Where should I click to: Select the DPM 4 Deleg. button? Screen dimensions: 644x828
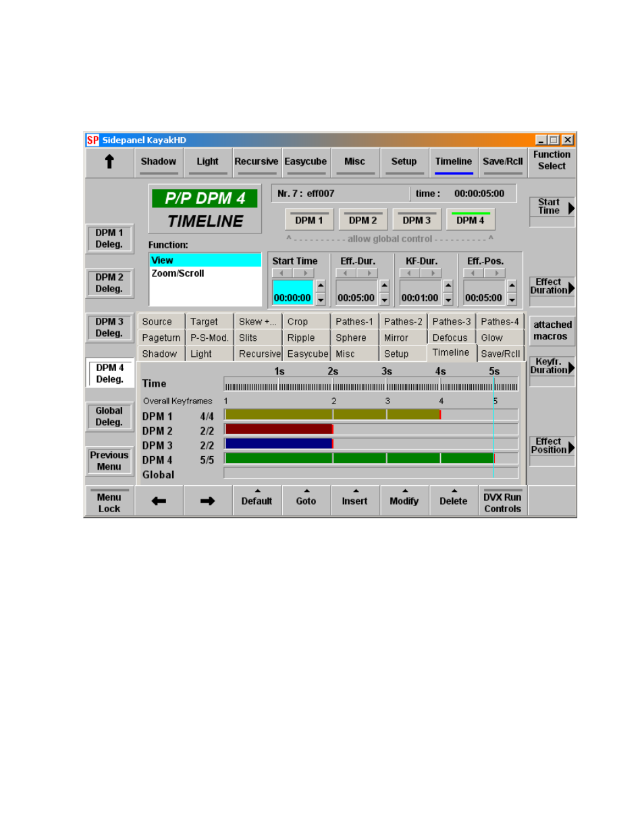[x=109, y=373]
